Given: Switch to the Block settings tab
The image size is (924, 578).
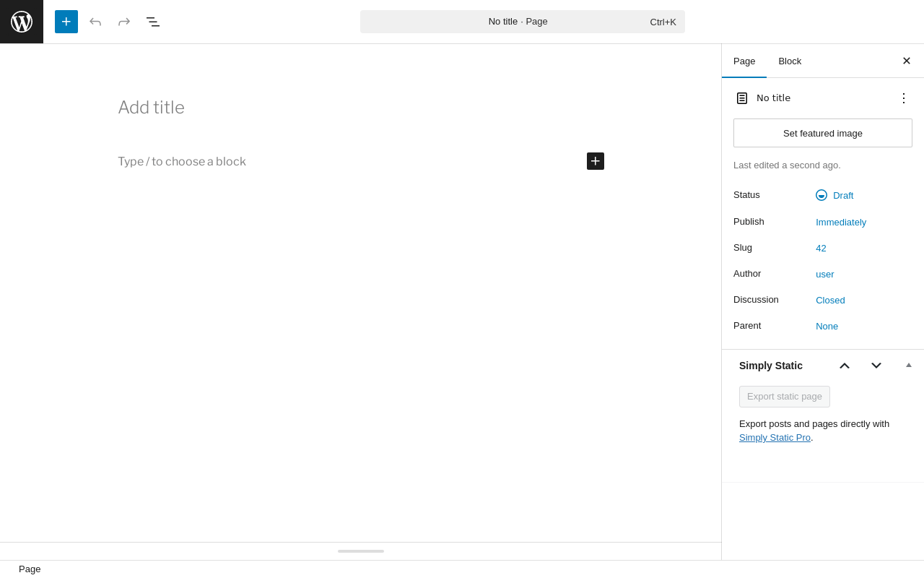Looking at the screenshot, I should [790, 61].
